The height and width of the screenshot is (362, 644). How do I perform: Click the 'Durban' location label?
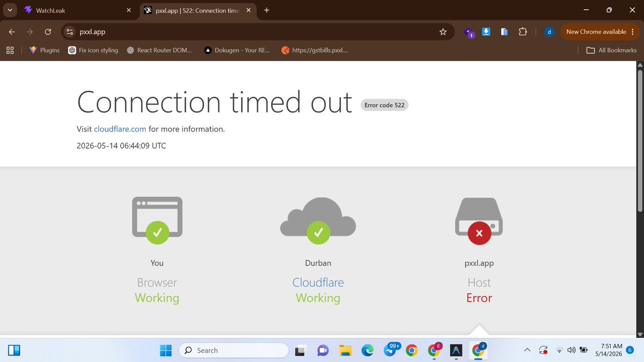318,263
